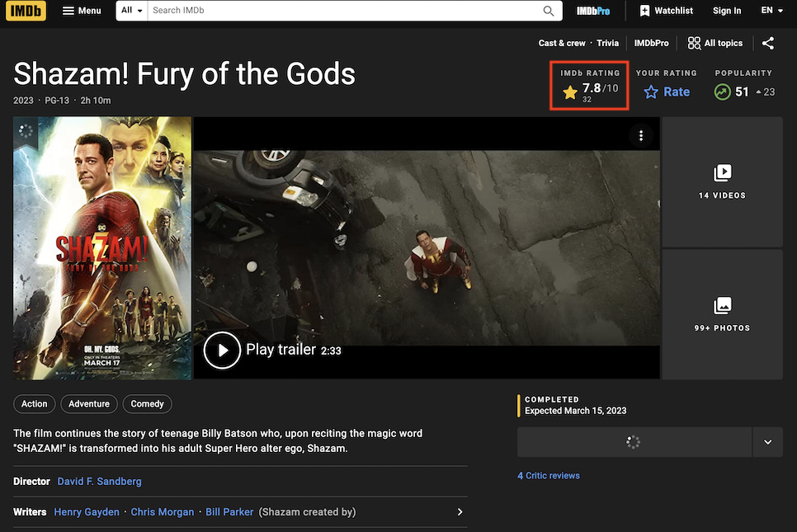Click the IMDb logo
The height and width of the screenshot is (532, 797).
(26, 11)
